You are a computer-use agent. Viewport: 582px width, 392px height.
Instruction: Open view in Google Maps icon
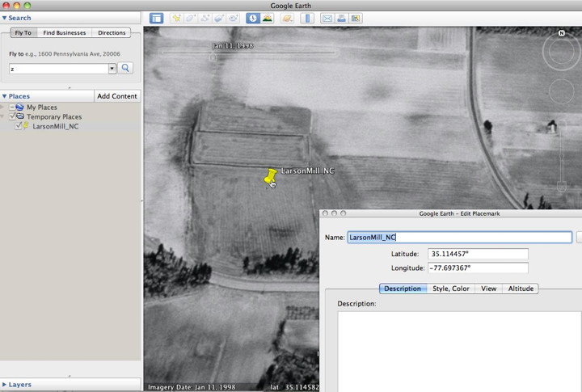356,18
